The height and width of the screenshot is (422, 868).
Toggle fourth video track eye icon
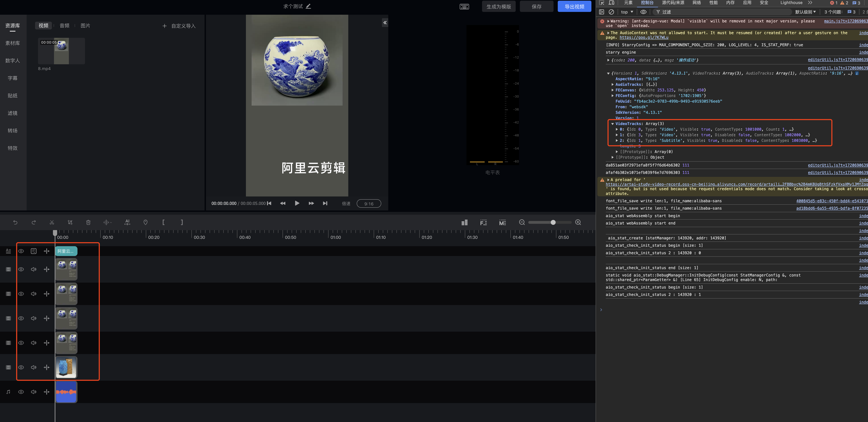pos(21,343)
